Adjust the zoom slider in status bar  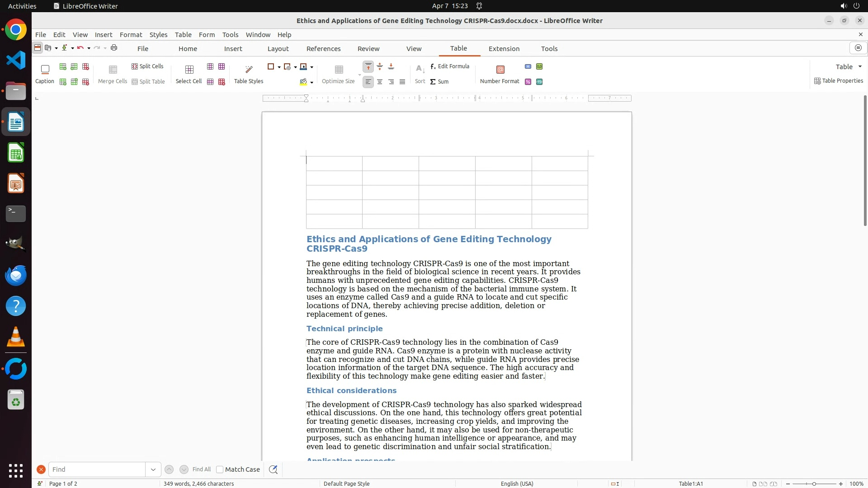[814, 484]
